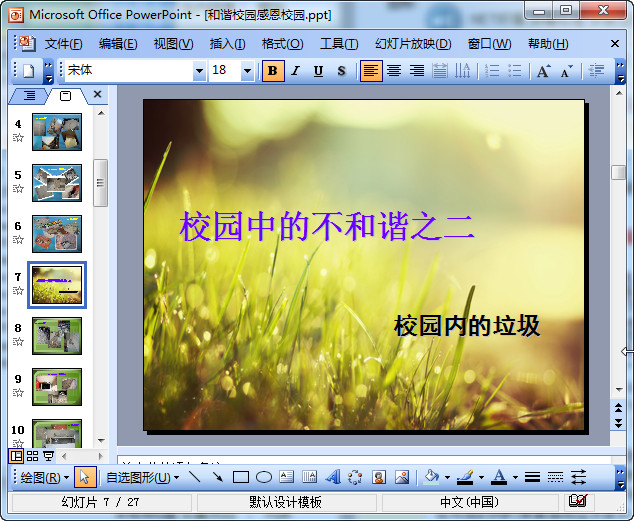Open the 幻灯片放映(D) menu
The width and height of the screenshot is (634, 521).
coord(413,44)
